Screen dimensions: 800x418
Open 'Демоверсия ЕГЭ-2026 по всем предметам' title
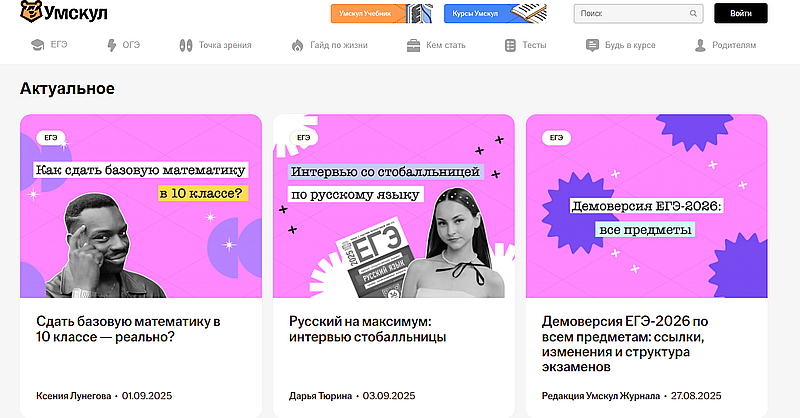click(625, 344)
